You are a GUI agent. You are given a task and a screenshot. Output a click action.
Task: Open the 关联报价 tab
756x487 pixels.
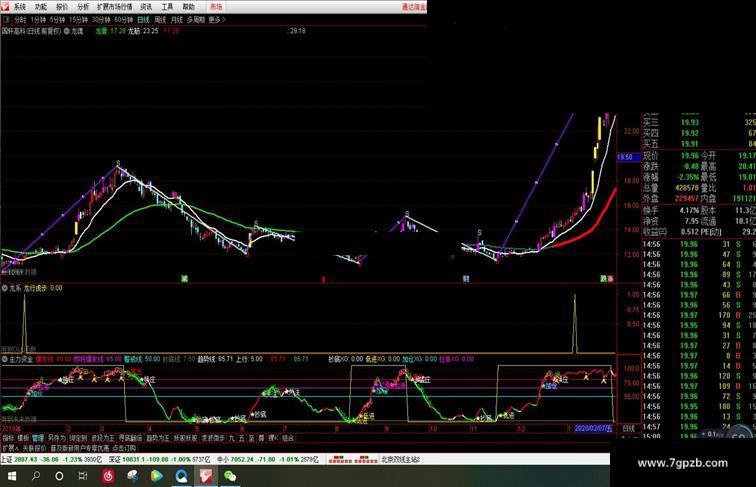click(34, 448)
